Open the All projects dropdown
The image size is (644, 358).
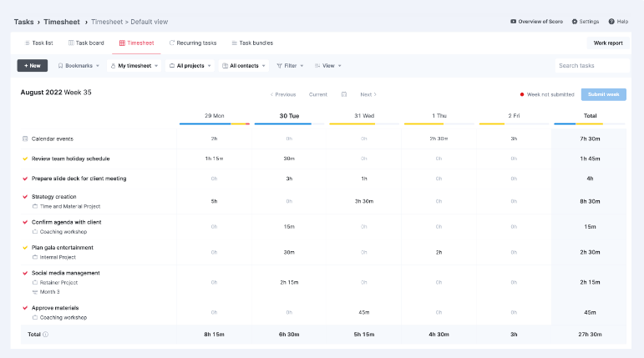pyautogui.click(x=190, y=66)
